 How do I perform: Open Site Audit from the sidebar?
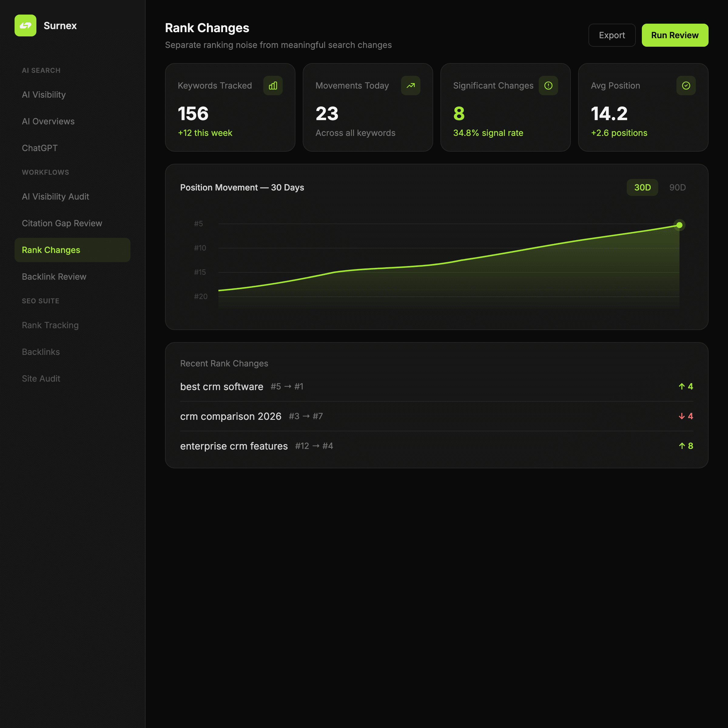41,378
